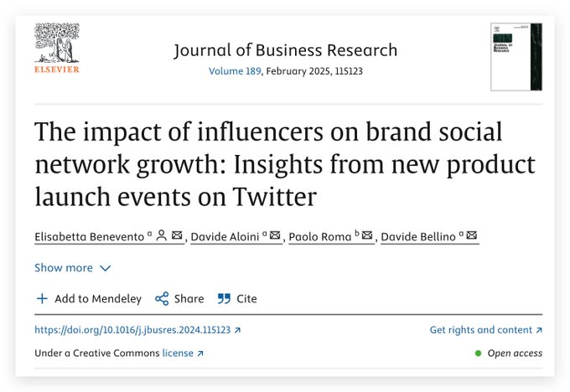
Task: Click Get rights and content
Action: (481, 330)
